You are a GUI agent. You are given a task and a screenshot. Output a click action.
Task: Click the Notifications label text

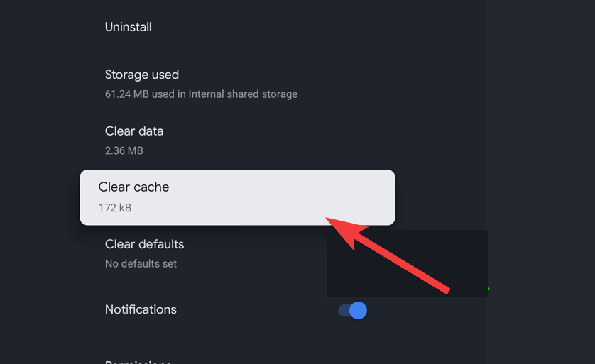pyautogui.click(x=141, y=309)
